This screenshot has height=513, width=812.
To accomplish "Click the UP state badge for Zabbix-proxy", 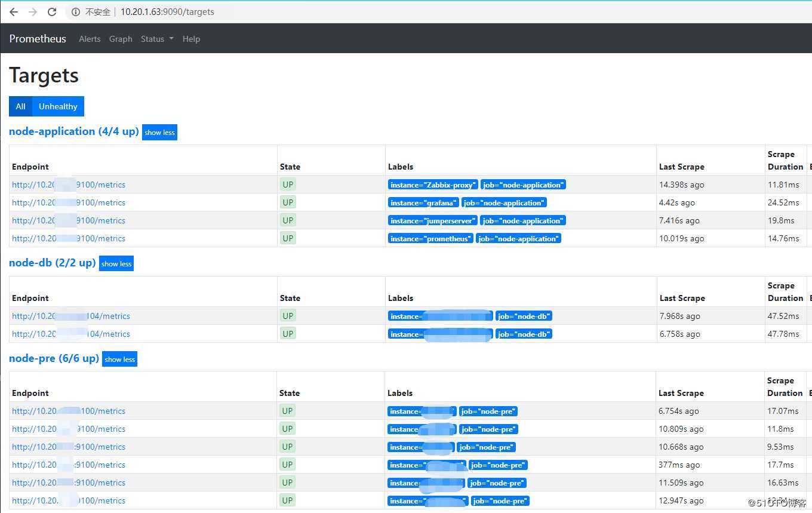I will [288, 185].
